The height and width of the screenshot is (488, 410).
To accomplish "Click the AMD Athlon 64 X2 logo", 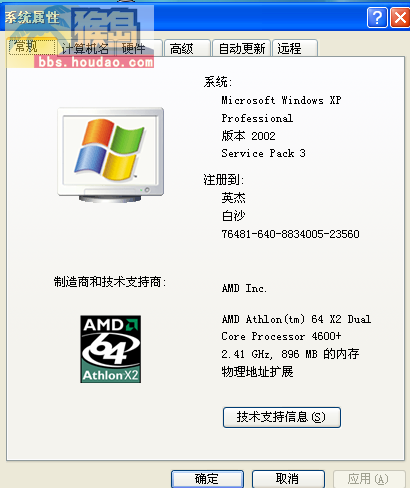I will tap(110, 349).
